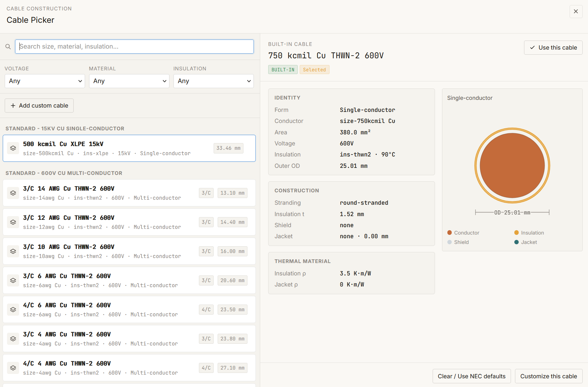
Task: Click the OD-25.01-mm dimension label
Action: click(x=512, y=212)
